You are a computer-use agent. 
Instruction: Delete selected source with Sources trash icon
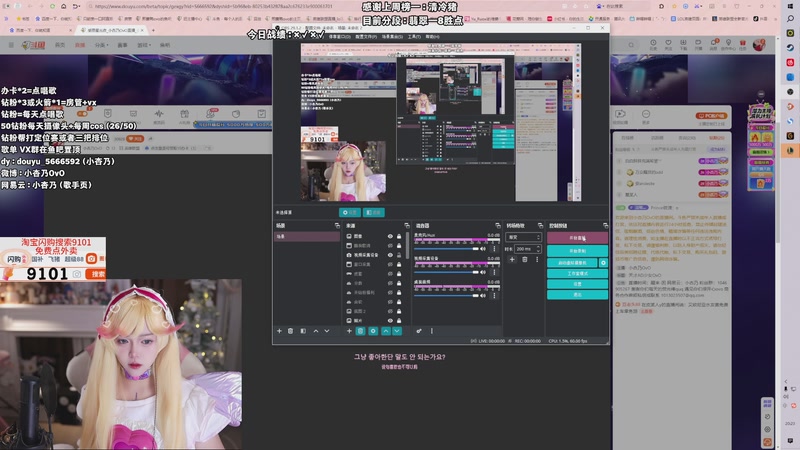click(x=360, y=331)
